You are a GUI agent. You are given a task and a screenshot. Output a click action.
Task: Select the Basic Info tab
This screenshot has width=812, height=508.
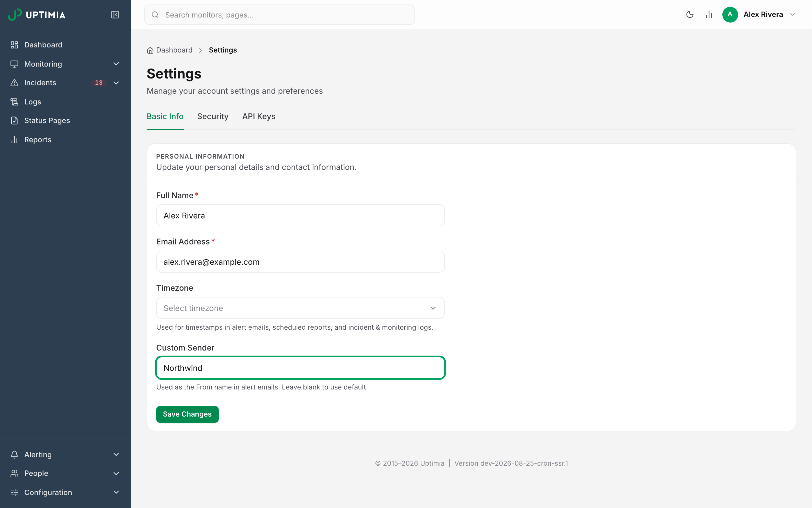coord(165,116)
